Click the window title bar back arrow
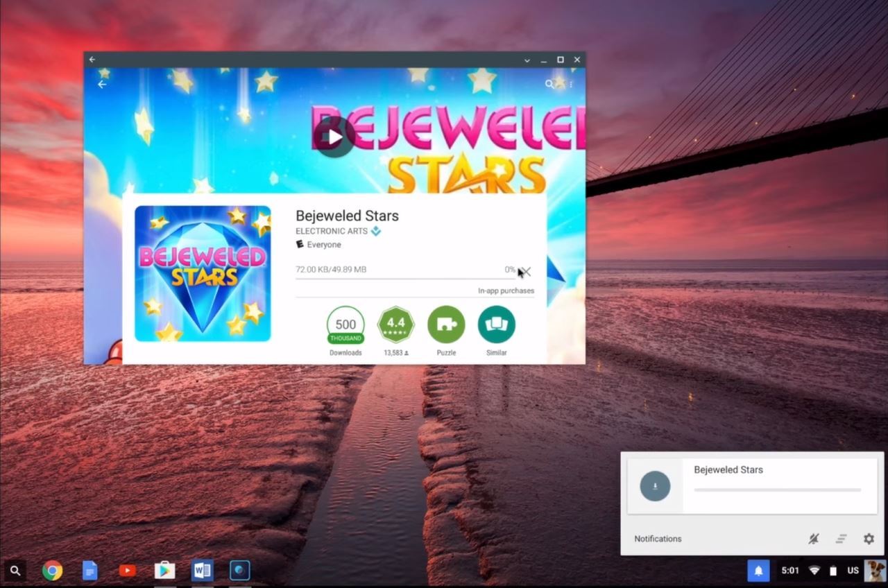The image size is (888, 588). (92, 60)
